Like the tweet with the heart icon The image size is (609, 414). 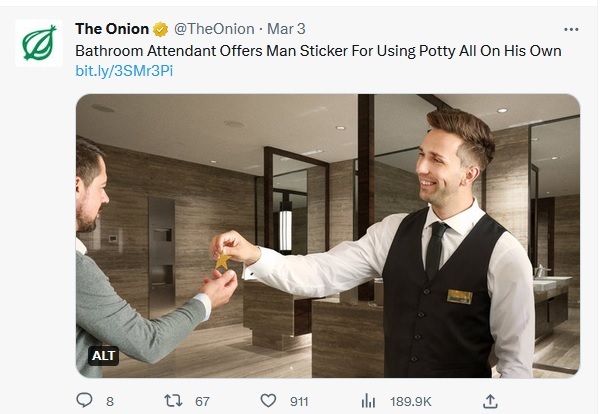pyautogui.click(x=268, y=400)
